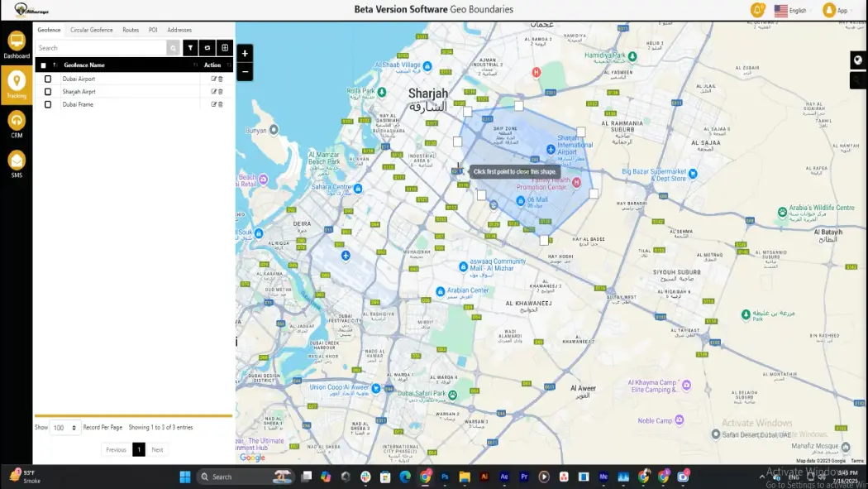Select the Dubai Frame geofence name

(78, 104)
